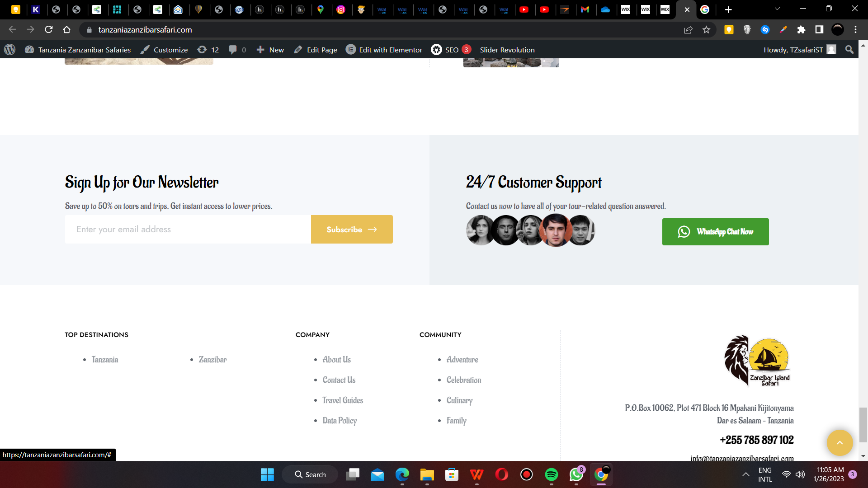
Task: Open Spotify from the taskbar
Action: (x=551, y=474)
